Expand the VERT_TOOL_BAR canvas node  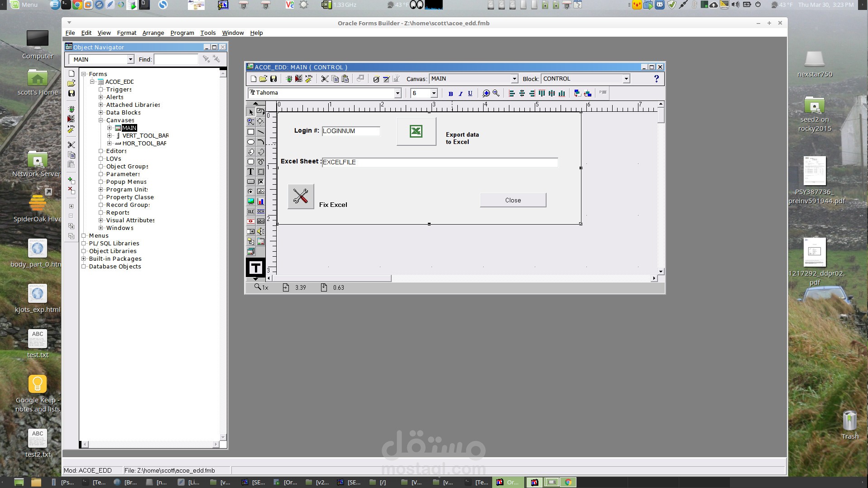(110, 136)
